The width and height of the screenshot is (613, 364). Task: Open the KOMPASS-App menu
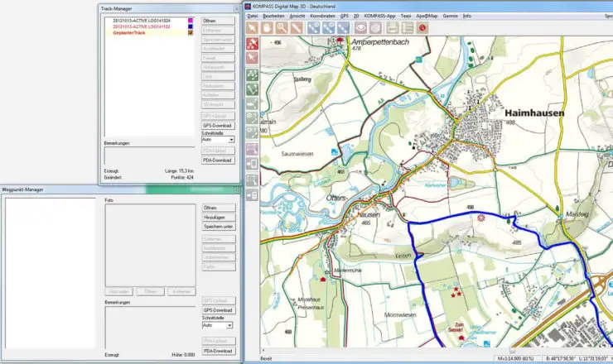coord(379,16)
